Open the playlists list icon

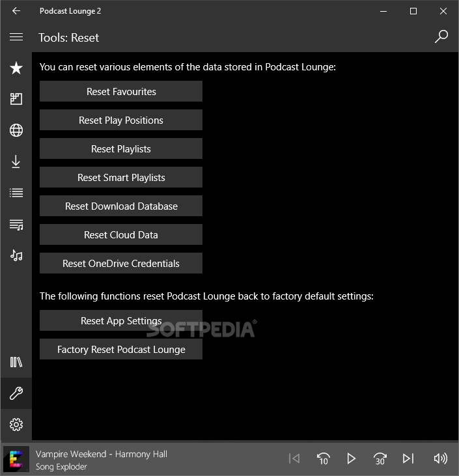pos(16,193)
